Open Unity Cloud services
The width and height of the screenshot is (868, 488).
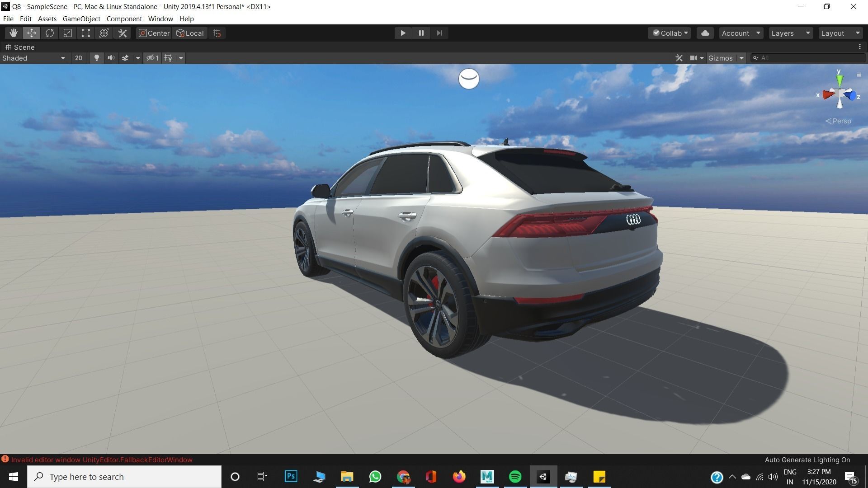pos(705,33)
